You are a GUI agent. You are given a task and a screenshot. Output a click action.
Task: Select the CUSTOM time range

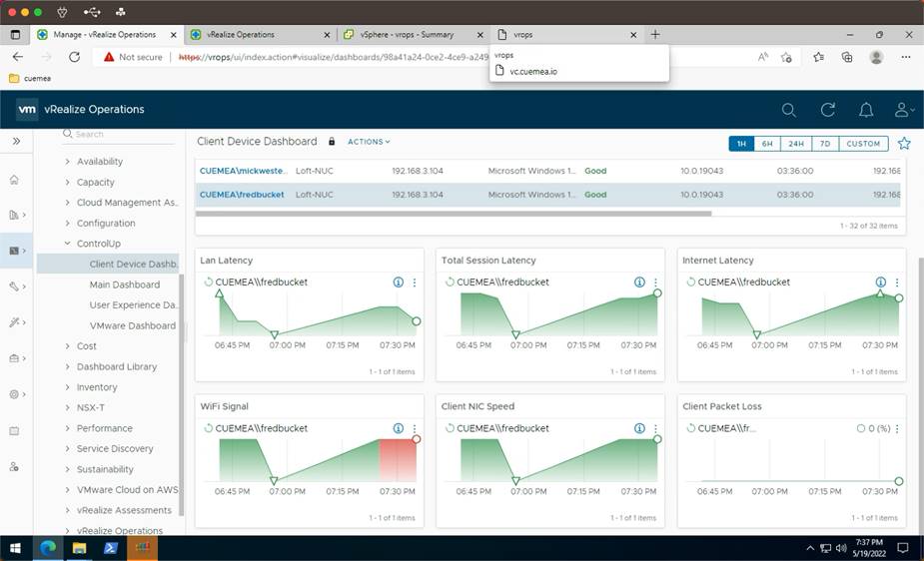(x=863, y=143)
